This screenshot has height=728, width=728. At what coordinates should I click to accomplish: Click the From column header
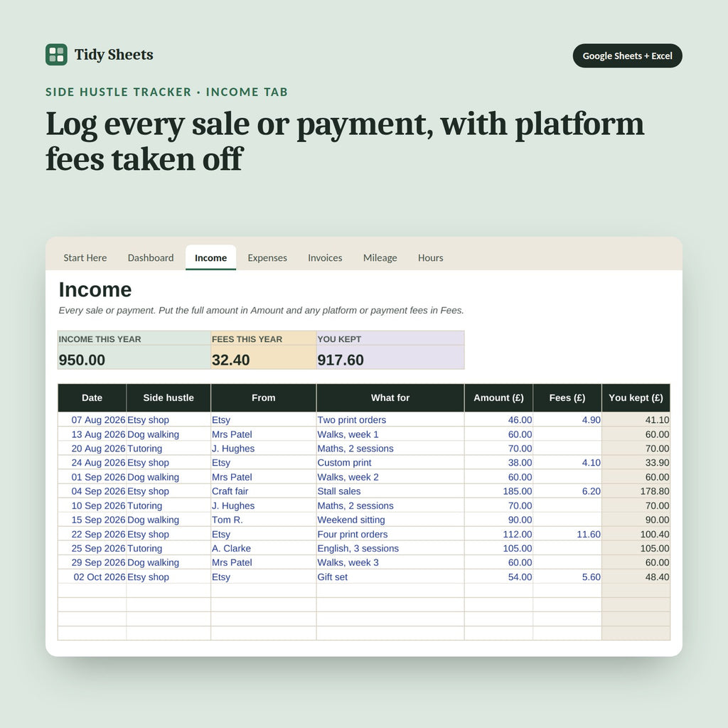coord(263,398)
